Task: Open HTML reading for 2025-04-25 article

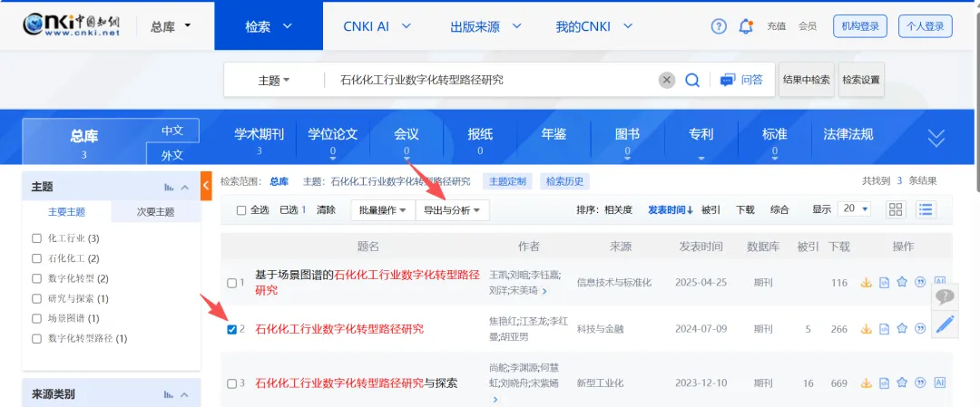Action: point(884,282)
